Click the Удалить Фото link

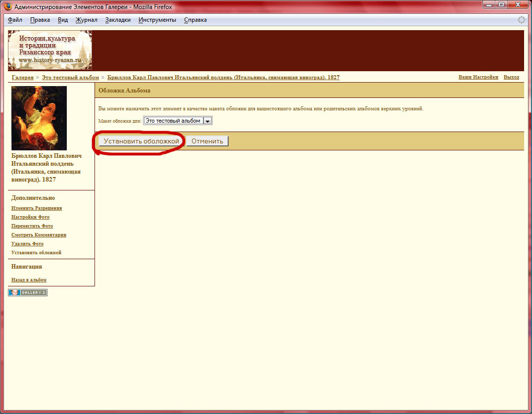[x=28, y=243]
